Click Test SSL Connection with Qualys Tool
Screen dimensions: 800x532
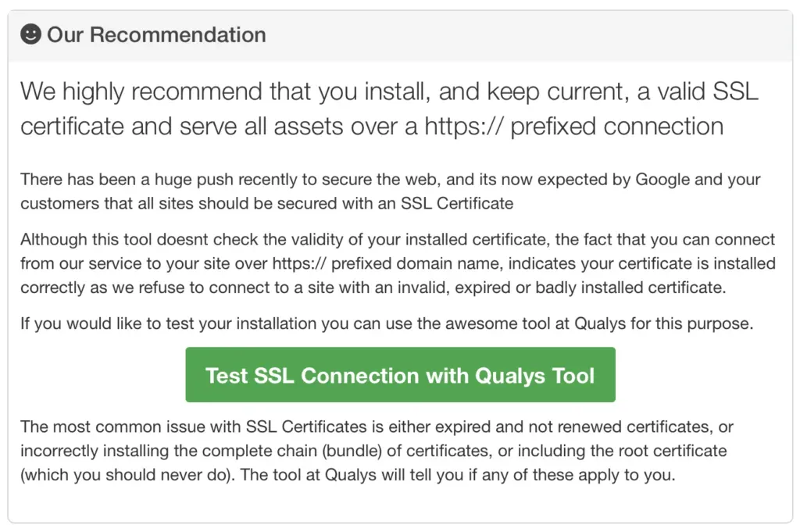point(399,374)
